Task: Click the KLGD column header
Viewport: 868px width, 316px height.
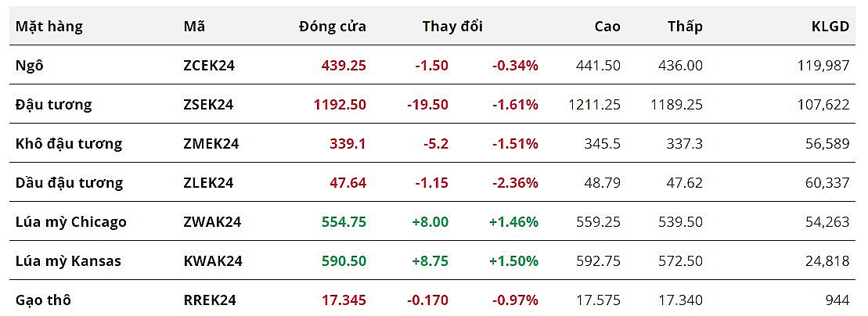Action: [830, 27]
